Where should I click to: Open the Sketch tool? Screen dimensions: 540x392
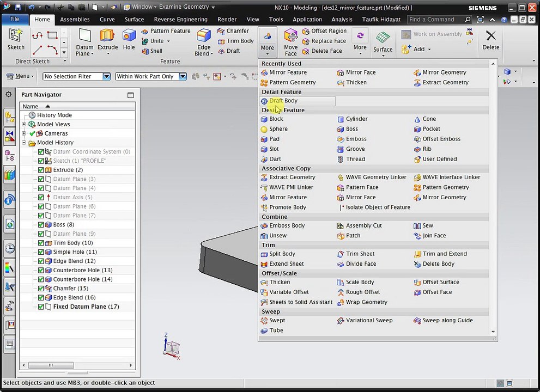(16, 40)
